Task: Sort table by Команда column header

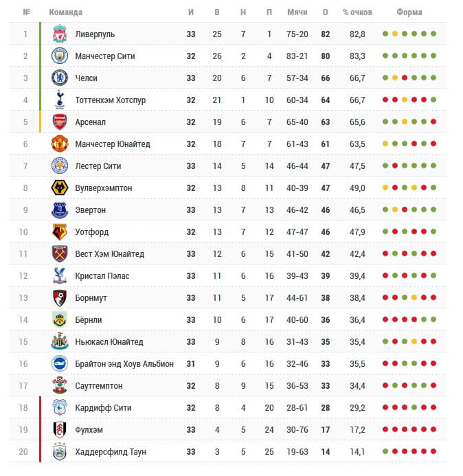Action: pos(65,12)
